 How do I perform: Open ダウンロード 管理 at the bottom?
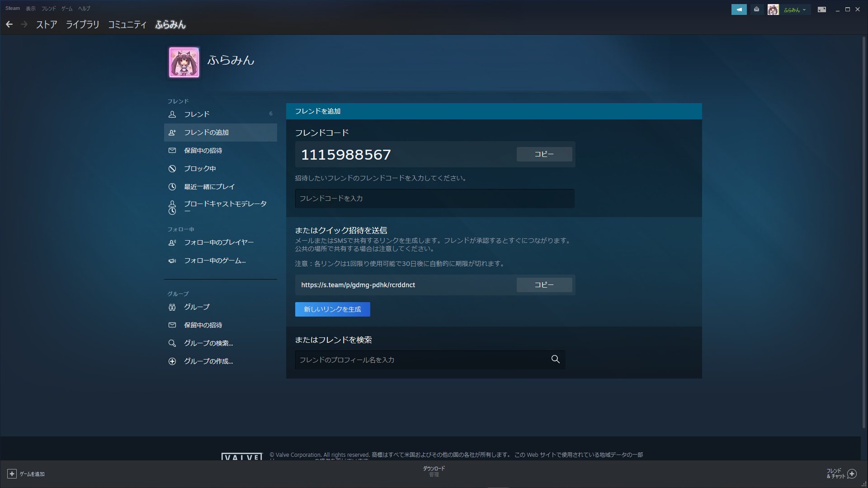(434, 472)
